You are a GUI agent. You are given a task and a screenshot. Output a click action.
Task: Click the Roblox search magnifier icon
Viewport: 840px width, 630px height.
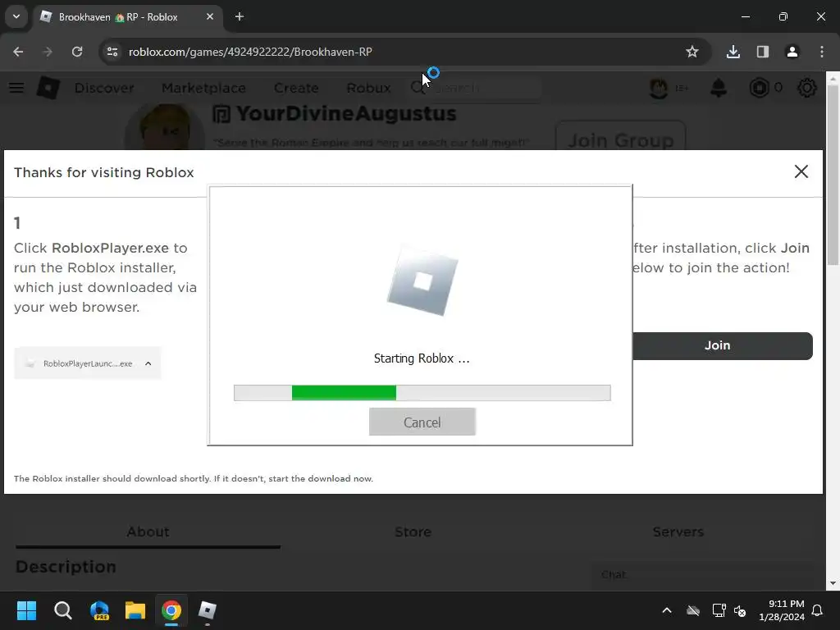point(418,88)
